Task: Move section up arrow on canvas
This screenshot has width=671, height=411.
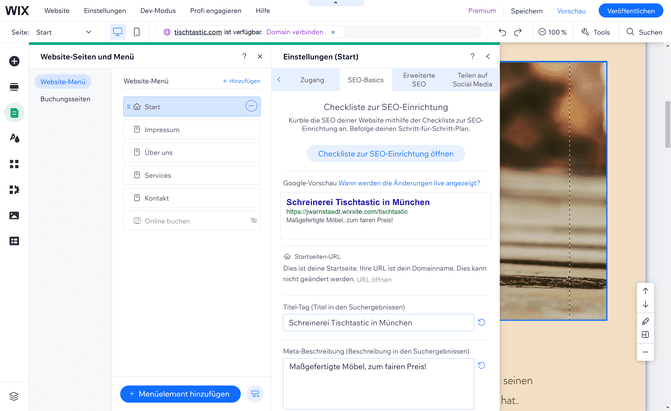Action: pyautogui.click(x=645, y=291)
